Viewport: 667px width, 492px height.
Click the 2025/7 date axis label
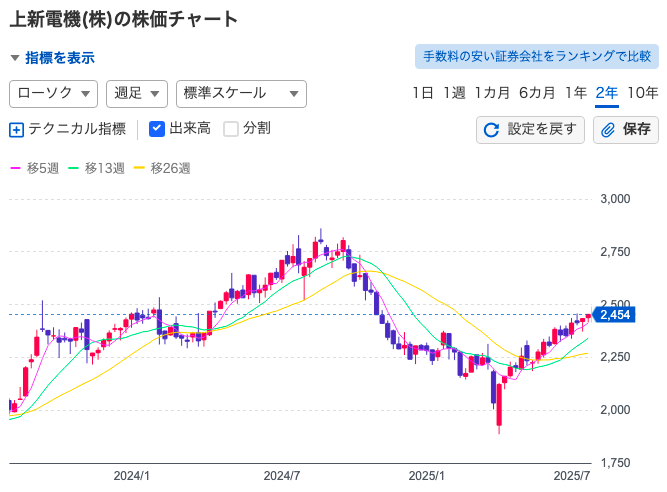click(572, 476)
